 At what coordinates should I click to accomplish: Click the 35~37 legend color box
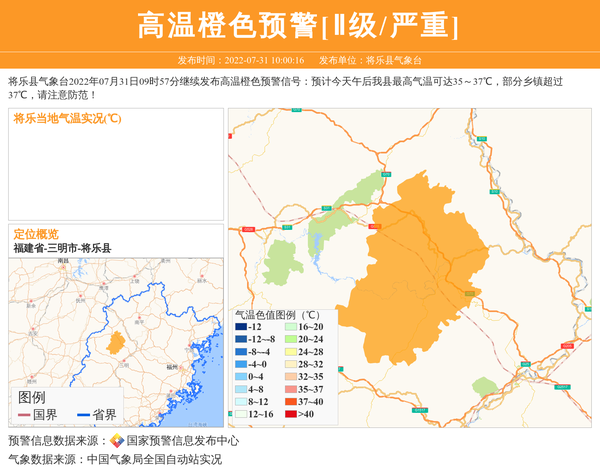coord(291,389)
